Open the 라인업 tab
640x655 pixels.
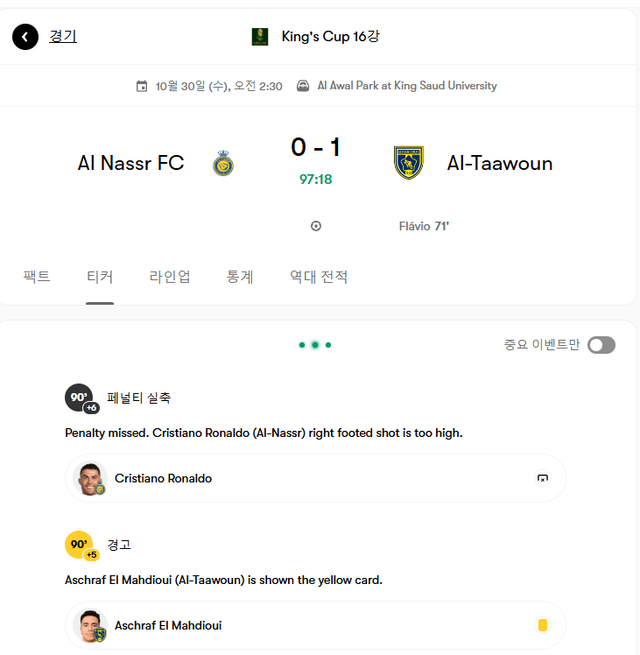(170, 277)
